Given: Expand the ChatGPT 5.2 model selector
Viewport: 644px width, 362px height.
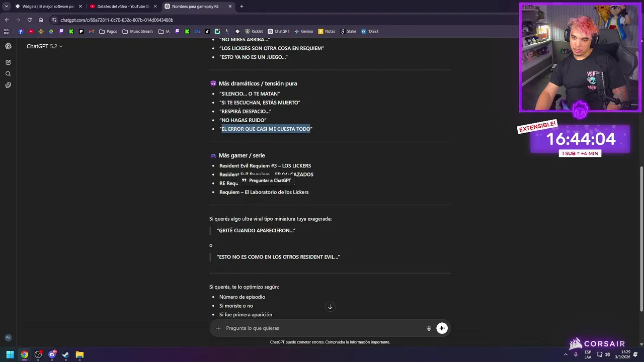Looking at the screenshot, I should click(x=44, y=46).
